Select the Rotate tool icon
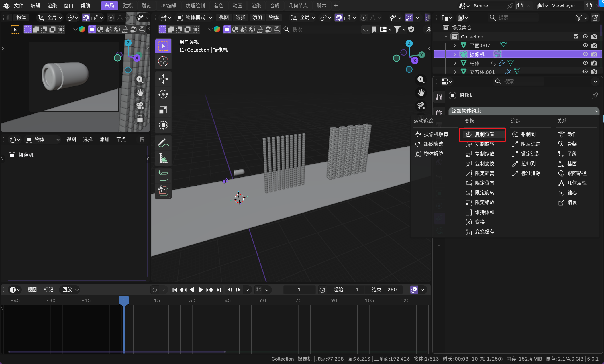The image size is (604, 364). coord(163,94)
